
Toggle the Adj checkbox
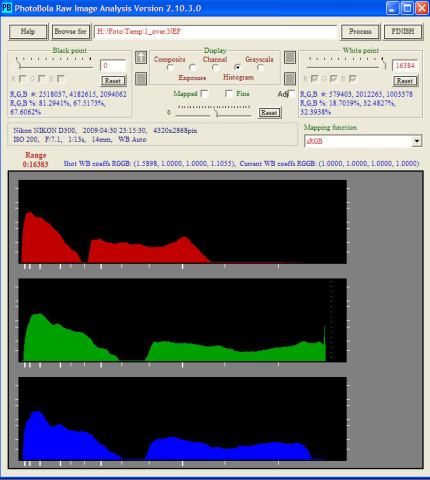pos(292,94)
